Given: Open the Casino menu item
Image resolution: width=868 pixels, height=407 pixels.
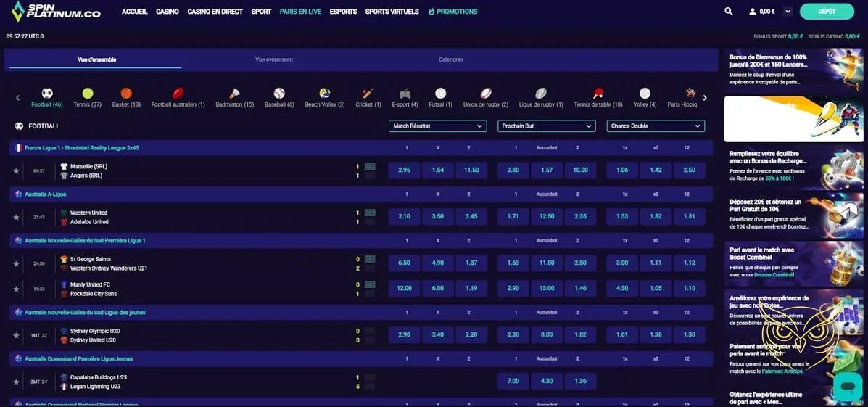Looking at the screenshot, I should coord(168,12).
